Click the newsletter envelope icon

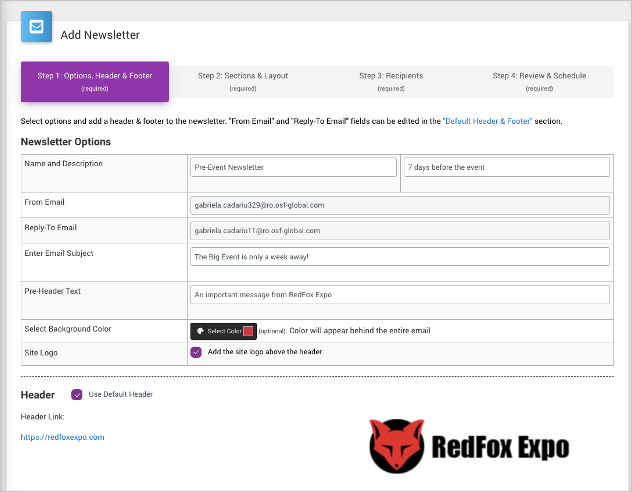point(37,27)
